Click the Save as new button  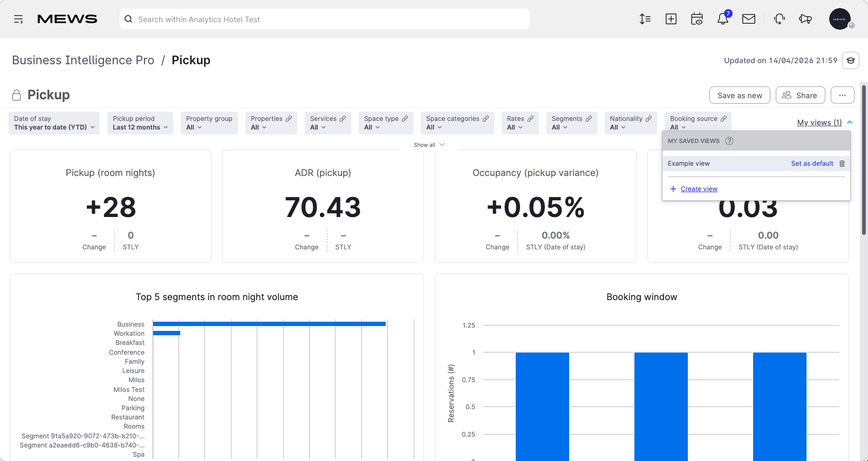740,95
